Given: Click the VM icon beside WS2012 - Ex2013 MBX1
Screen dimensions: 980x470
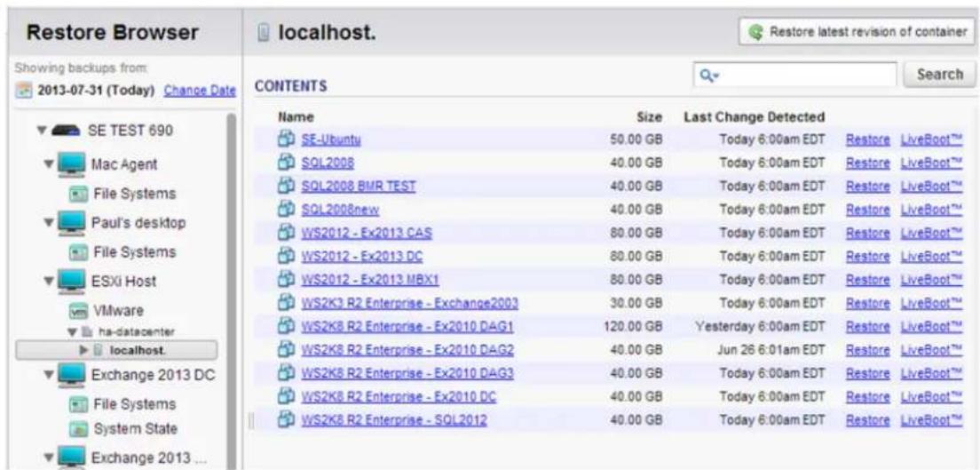Looking at the screenshot, I should point(286,279).
